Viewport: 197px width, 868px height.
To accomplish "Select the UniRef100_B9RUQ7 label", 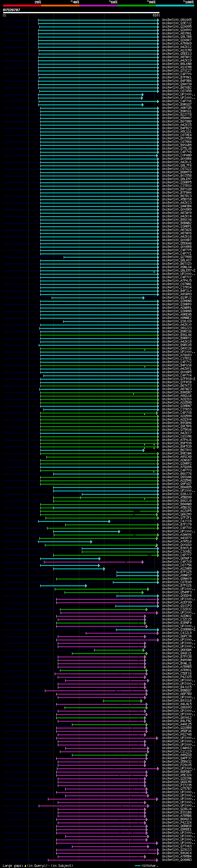I will [176, 104].
